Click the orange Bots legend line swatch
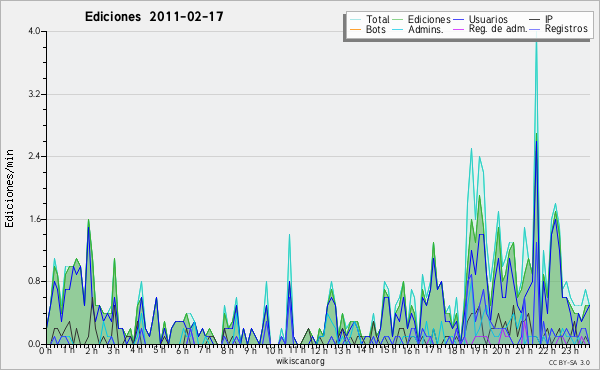The image size is (600, 370). click(355, 29)
